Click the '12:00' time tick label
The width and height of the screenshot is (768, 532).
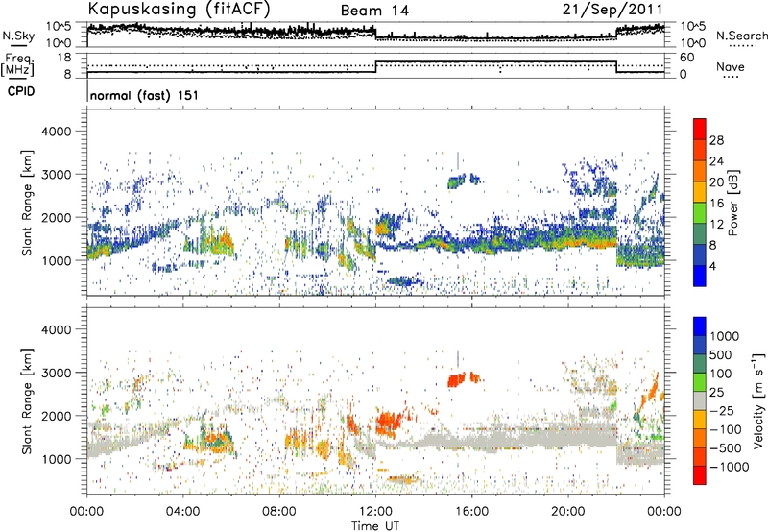pos(375,512)
